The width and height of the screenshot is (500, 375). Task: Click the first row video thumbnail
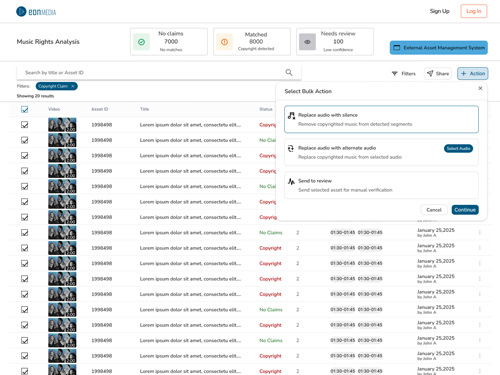(x=62, y=125)
